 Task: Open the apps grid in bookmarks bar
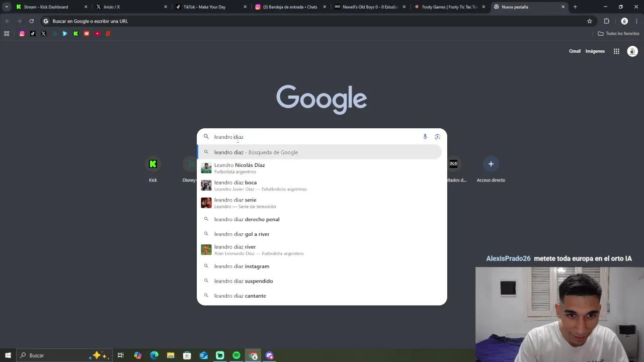pos(7,34)
